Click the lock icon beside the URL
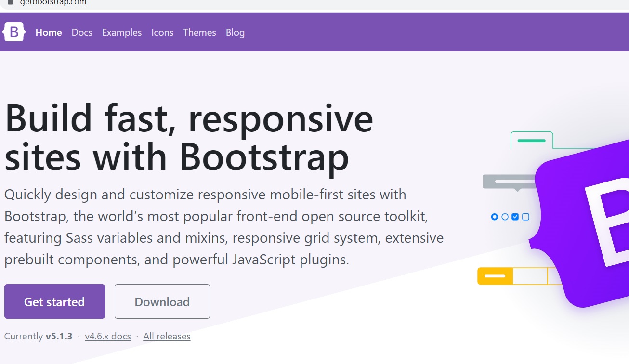Image resolution: width=629 pixels, height=364 pixels. pos(11,2)
